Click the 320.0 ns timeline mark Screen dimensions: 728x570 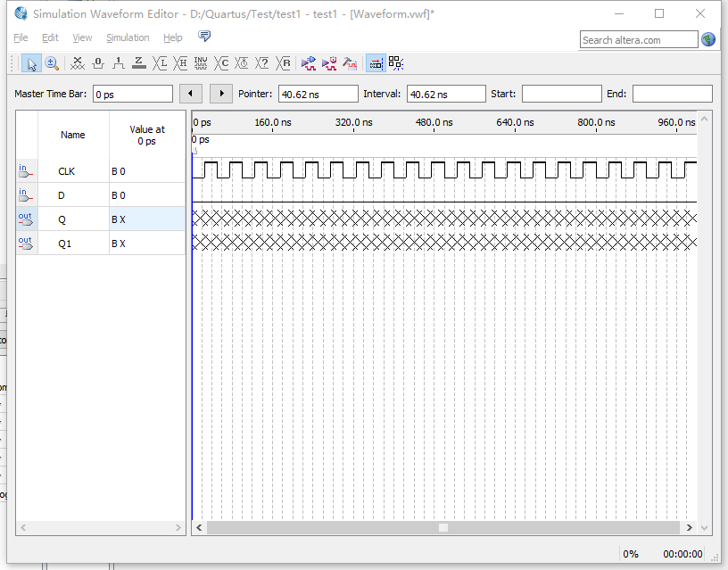354,122
